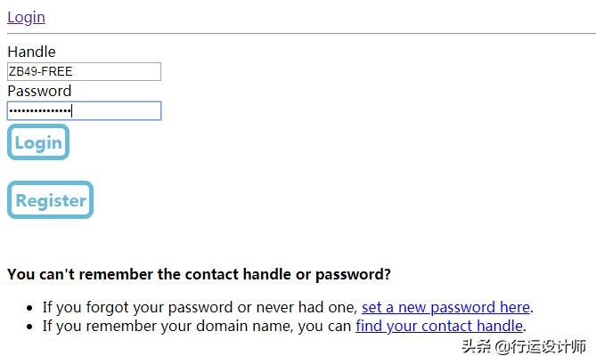596x364 pixels.
Task: Click the 头条 watermark logo text
Action: click(477, 347)
